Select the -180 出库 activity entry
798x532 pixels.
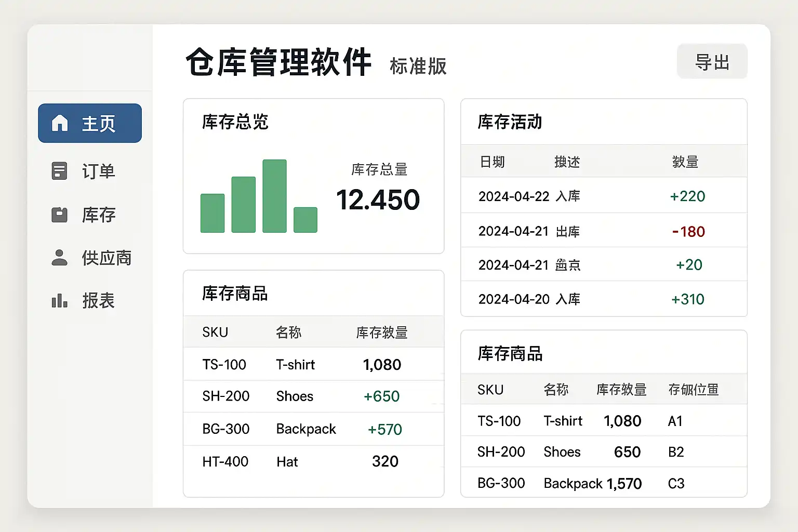click(688, 231)
